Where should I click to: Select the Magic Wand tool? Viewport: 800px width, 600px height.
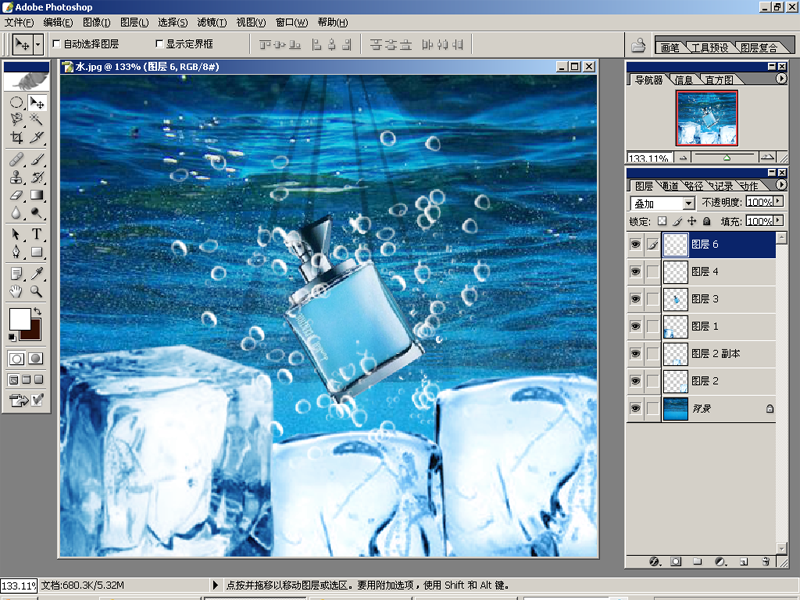pos(37,120)
